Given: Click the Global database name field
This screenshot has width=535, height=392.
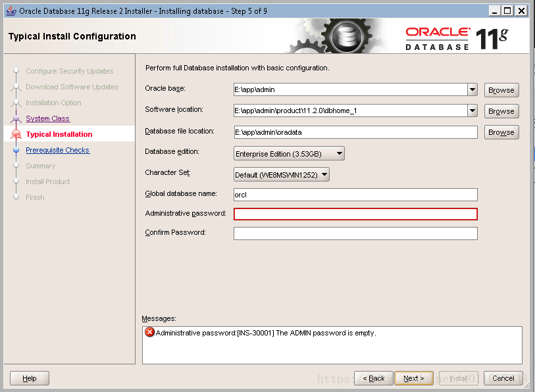Looking at the screenshot, I should pos(355,195).
